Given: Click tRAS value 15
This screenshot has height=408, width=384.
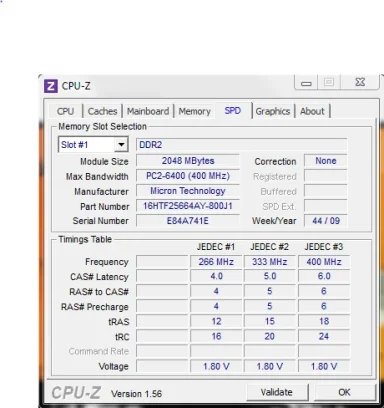Looking at the screenshot, I should (270, 321).
